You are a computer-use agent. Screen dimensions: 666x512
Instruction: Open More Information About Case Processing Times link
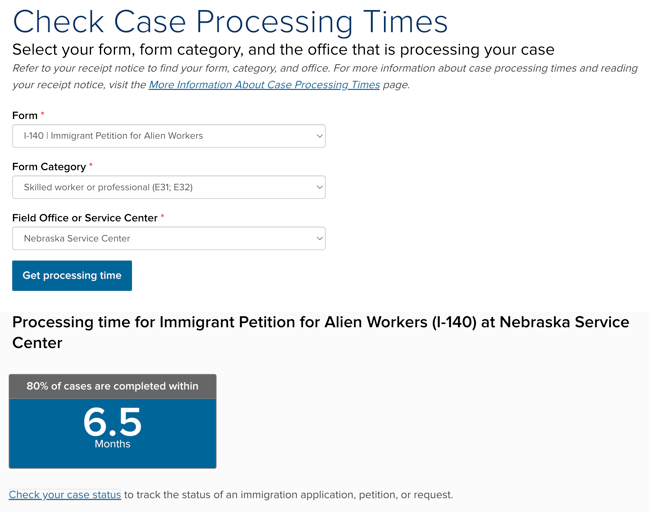264,85
